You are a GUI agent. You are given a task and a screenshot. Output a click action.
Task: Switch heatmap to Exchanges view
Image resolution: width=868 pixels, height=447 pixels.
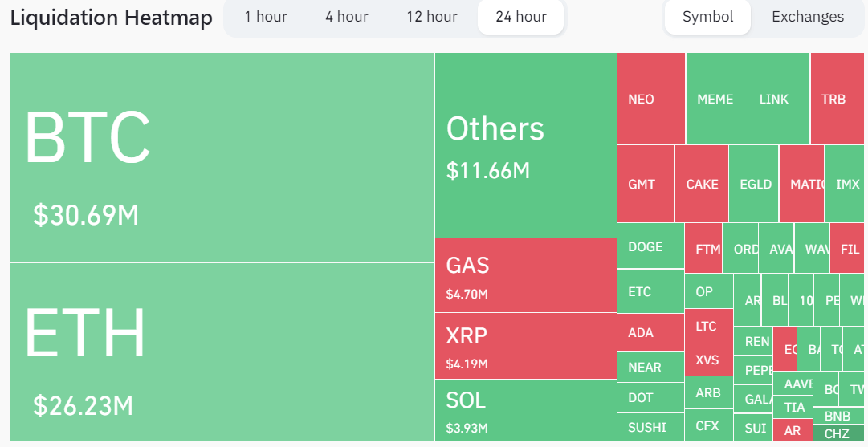pos(807,17)
